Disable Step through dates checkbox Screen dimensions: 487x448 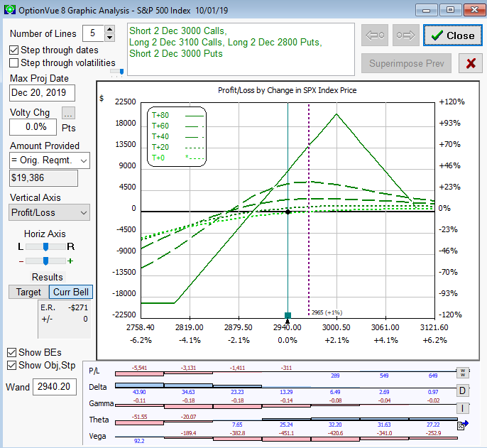pyautogui.click(x=15, y=50)
